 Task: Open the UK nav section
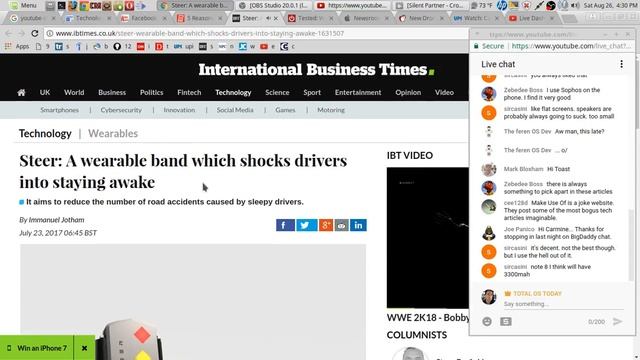(45, 93)
